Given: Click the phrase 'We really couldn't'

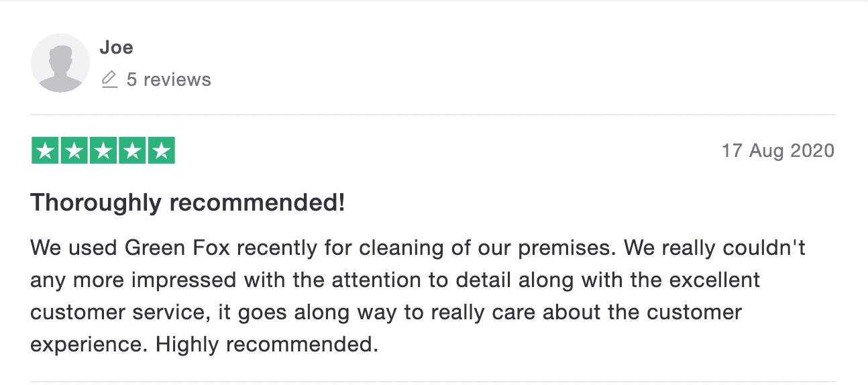Looking at the screenshot, I should [x=714, y=248].
